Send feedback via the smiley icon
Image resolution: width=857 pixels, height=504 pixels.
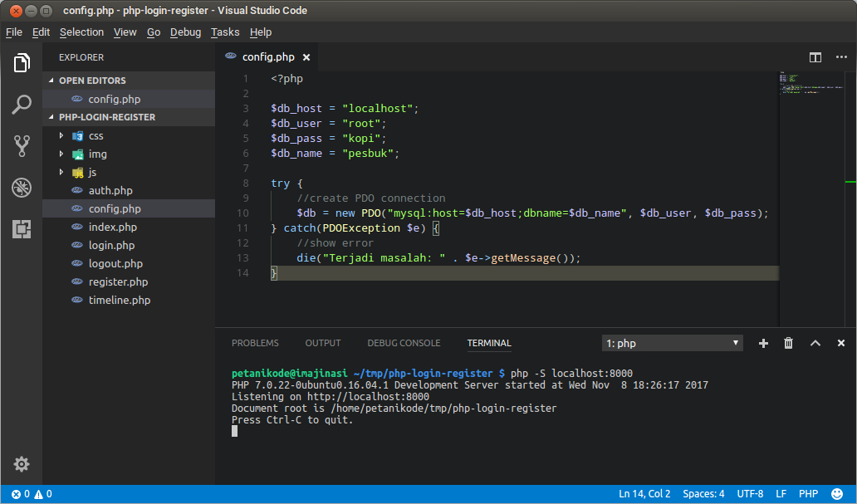click(x=838, y=492)
